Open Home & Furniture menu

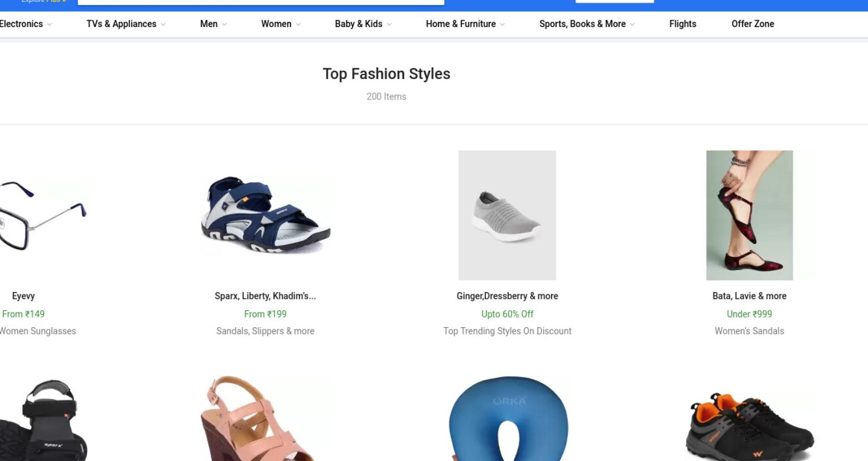[461, 24]
